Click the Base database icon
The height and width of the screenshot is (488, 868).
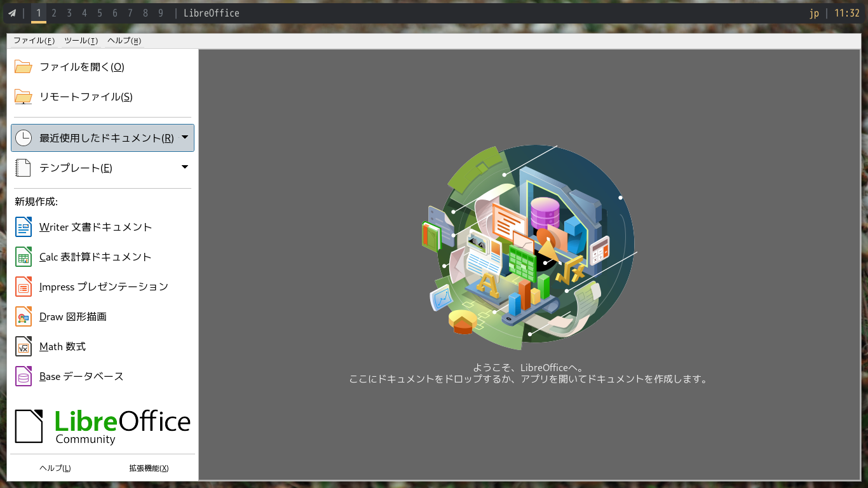click(x=24, y=376)
